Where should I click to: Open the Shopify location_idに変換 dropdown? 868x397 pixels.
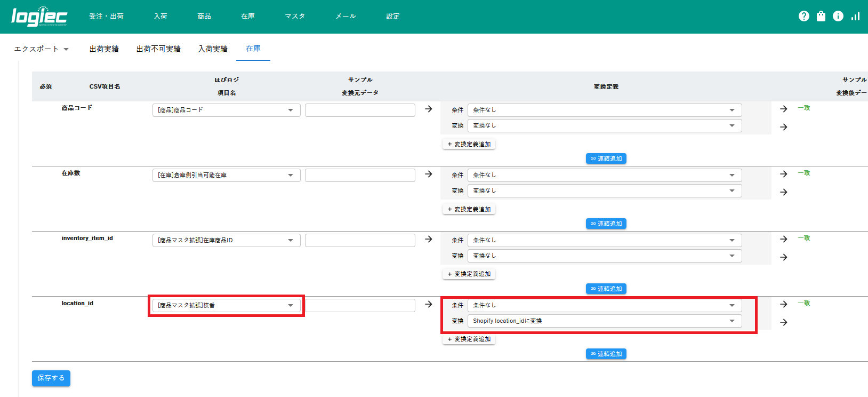604,321
